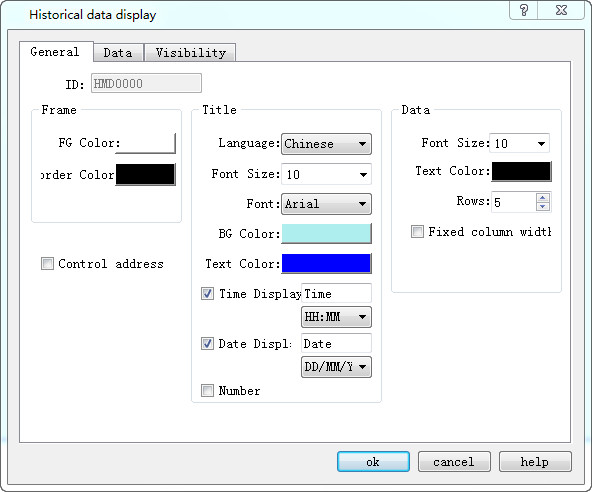The height and width of the screenshot is (492, 592).
Task: Click the ID field HMD0000
Action: 146,83
